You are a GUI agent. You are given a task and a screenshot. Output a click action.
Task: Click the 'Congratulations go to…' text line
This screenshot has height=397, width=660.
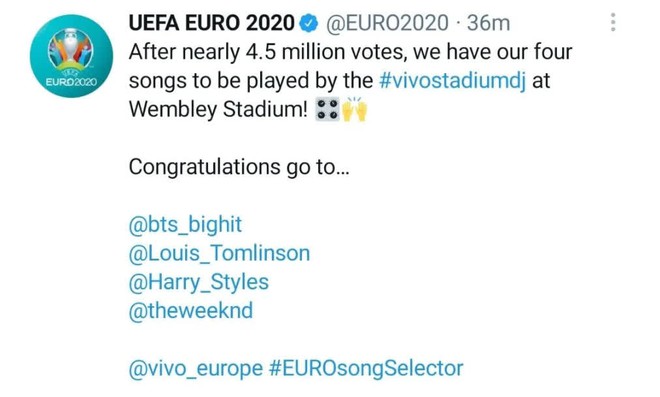pyautogui.click(x=239, y=167)
